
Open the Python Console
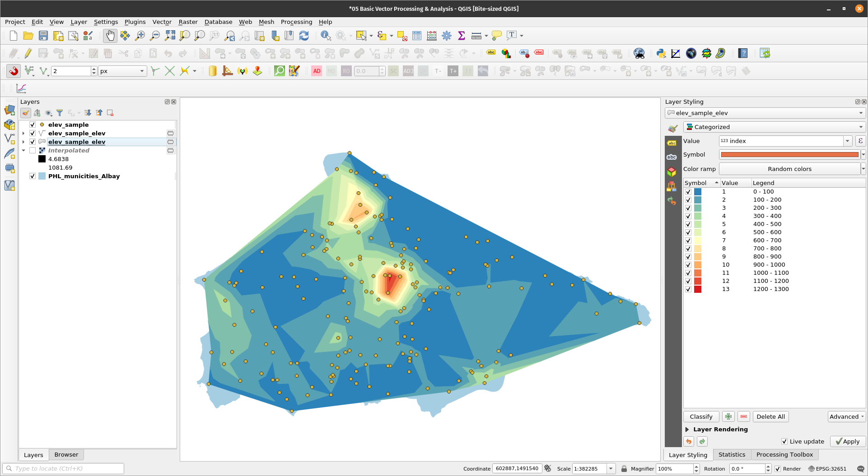pyautogui.click(x=661, y=54)
